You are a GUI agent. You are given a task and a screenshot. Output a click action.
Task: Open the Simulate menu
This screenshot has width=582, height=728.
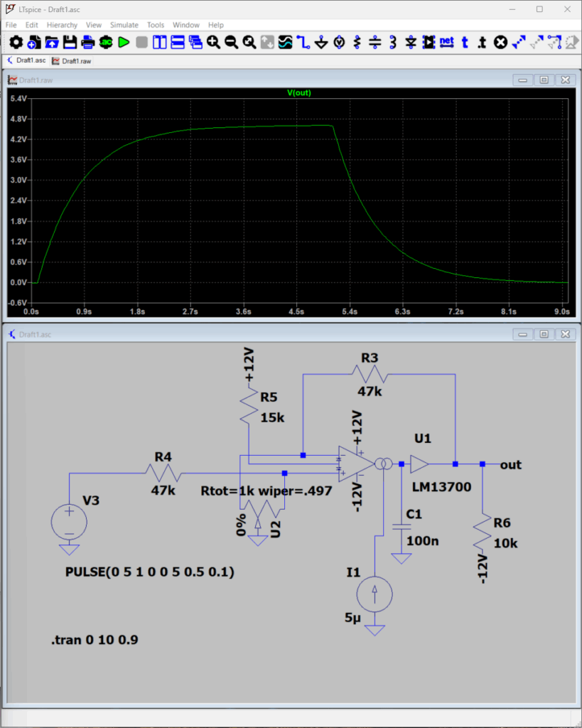tap(124, 25)
